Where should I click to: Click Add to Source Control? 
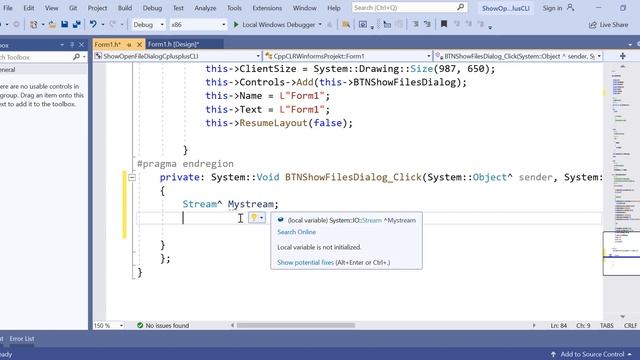pyautogui.click(x=591, y=354)
